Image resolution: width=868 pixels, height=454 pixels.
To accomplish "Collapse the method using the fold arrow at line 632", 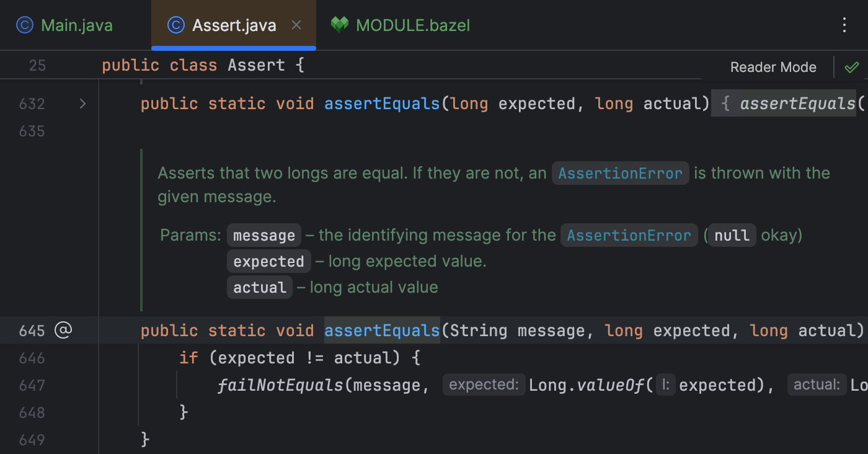I will (82, 104).
